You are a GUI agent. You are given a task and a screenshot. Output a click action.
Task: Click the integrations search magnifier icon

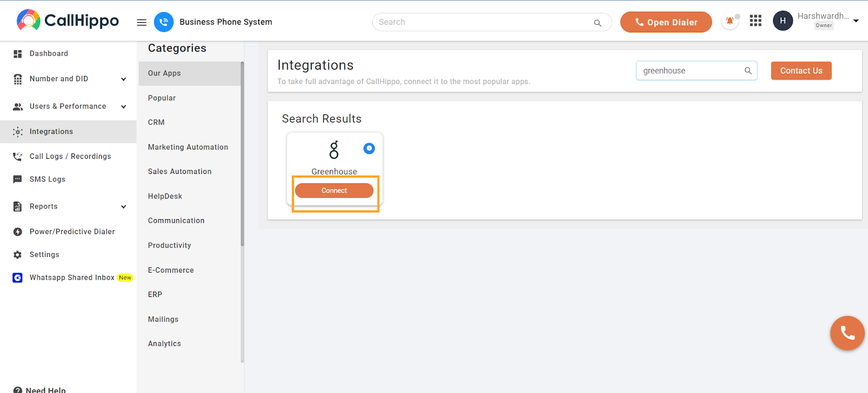[748, 70]
